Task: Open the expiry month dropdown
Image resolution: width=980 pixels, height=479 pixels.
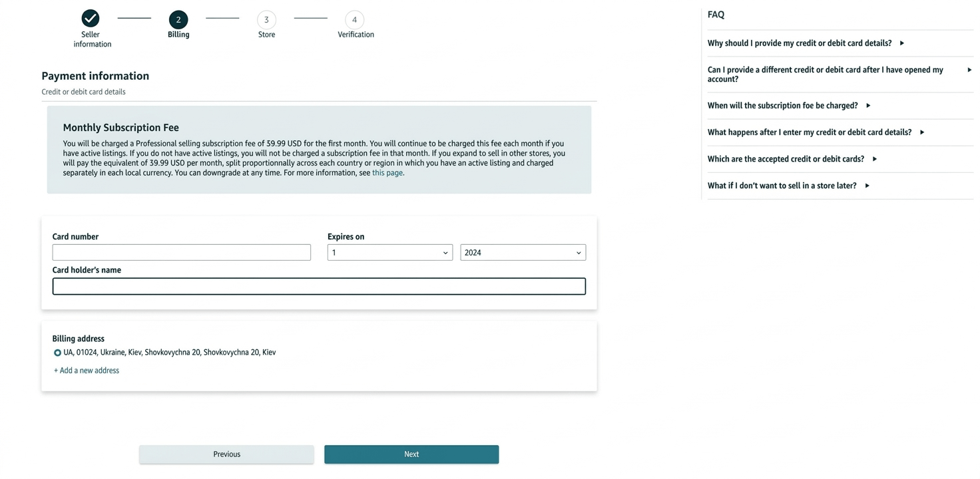Action: [x=389, y=252]
